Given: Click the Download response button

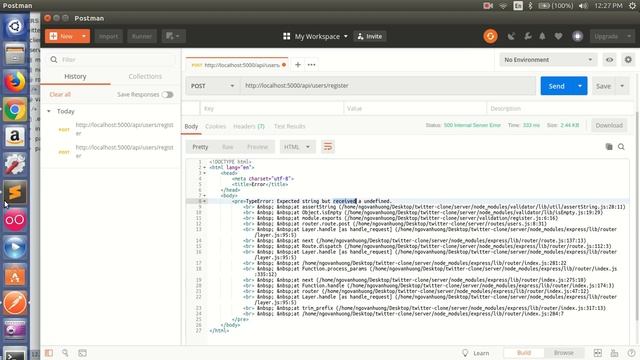Looking at the screenshot, I should pyautogui.click(x=609, y=125).
